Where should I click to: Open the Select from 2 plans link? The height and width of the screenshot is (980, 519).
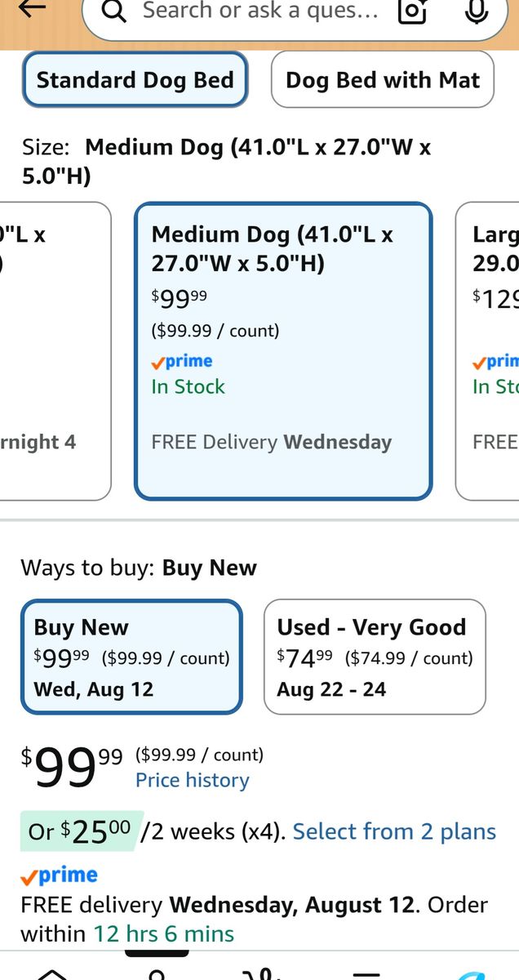(x=394, y=831)
